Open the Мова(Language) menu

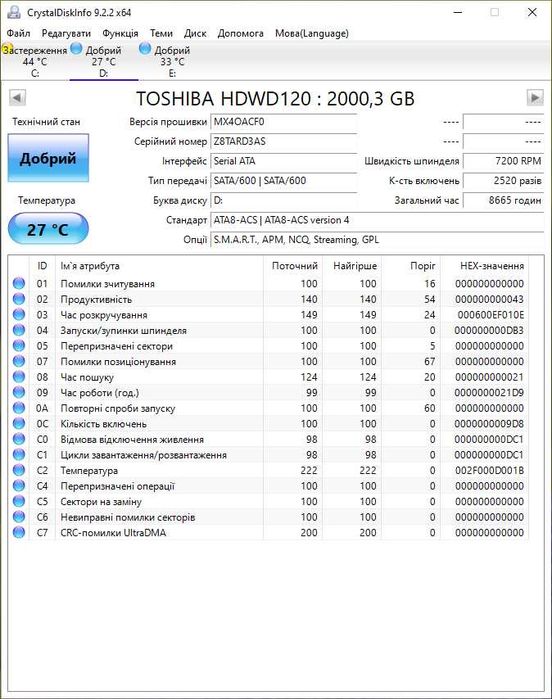click(312, 33)
